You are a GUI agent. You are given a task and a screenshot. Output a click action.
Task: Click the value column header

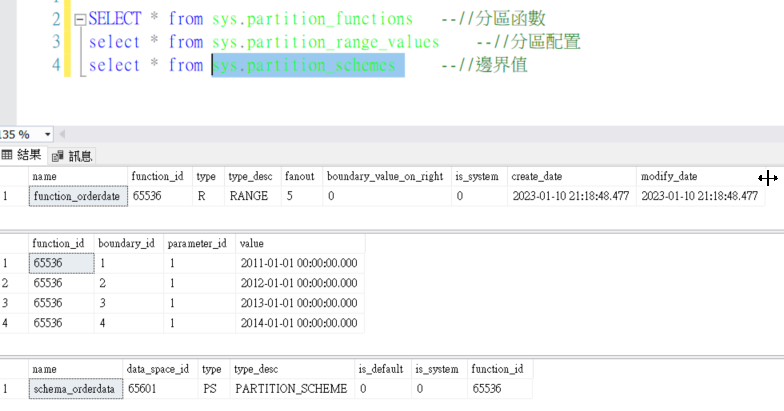click(x=300, y=244)
